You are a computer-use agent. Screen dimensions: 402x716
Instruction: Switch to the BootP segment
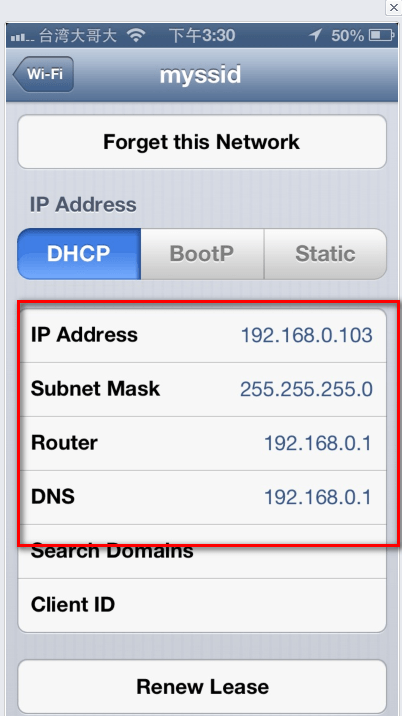point(202,253)
